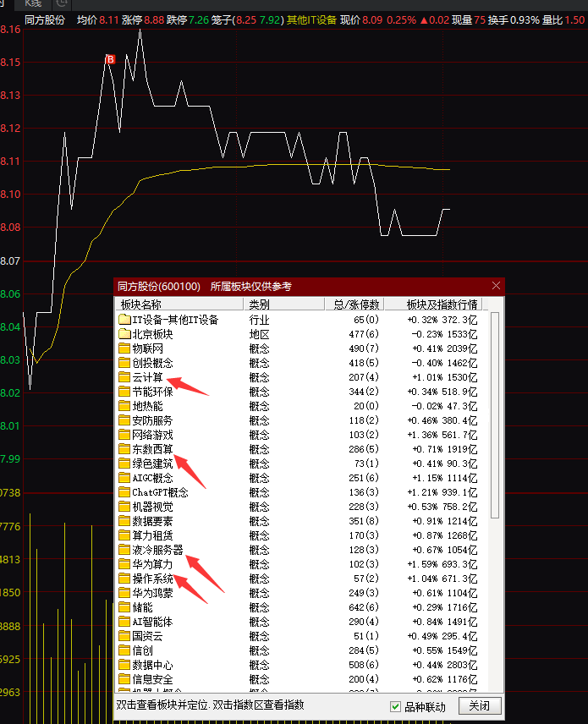Select the 数据中心 row name

pyautogui.click(x=152, y=665)
